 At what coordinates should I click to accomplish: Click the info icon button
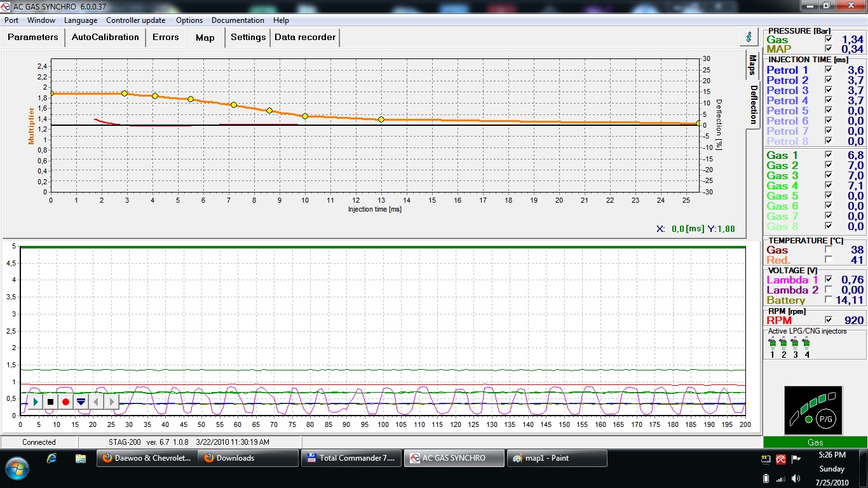pyautogui.click(x=749, y=37)
